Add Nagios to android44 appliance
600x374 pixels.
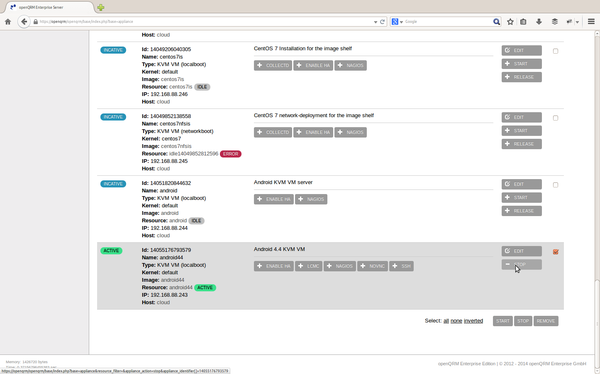point(340,266)
